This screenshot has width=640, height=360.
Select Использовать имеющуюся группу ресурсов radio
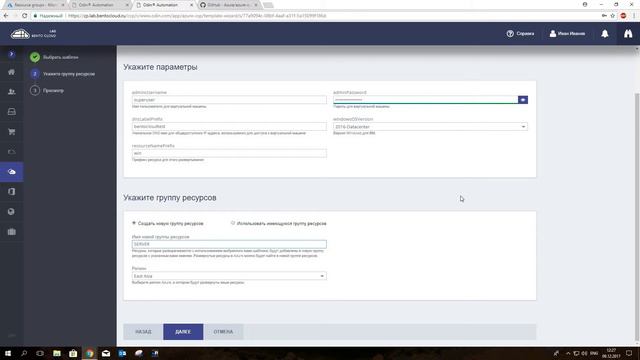[233, 223]
